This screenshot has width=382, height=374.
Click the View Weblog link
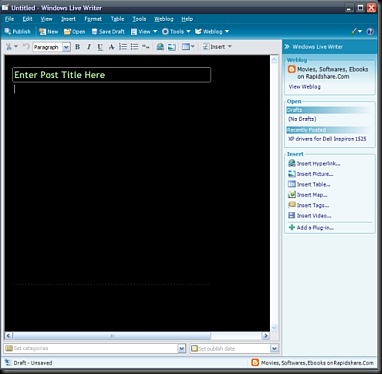click(304, 87)
